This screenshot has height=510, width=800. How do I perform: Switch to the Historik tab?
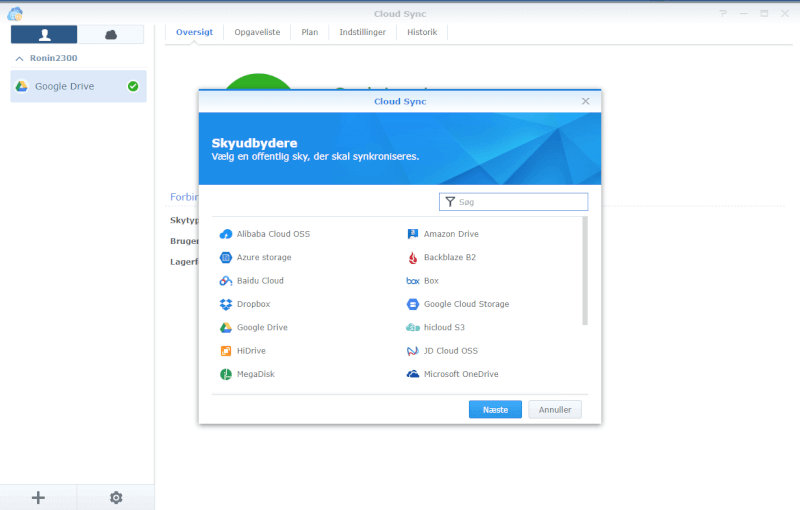(x=422, y=32)
